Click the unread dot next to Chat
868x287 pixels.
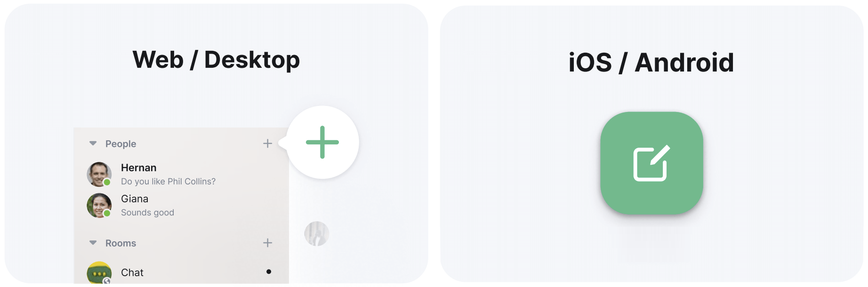[x=269, y=271]
